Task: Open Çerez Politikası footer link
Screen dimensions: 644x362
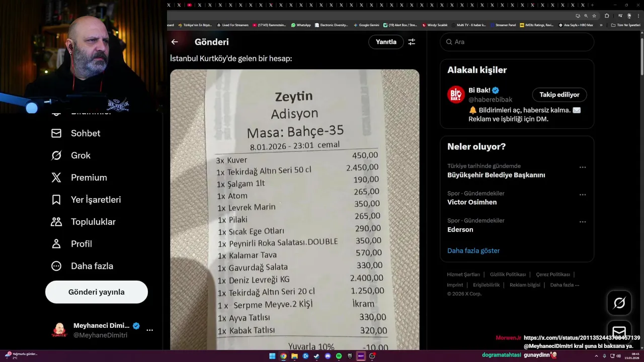Action: tap(553, 275)
